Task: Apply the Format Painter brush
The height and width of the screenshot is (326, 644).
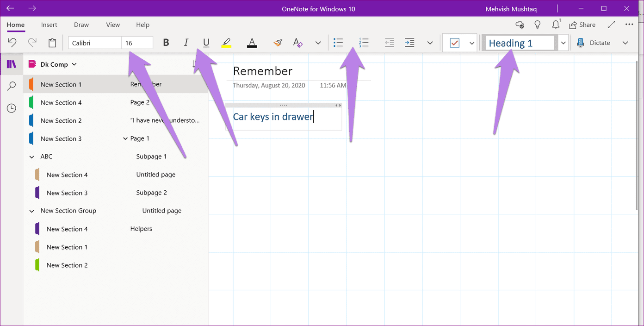Action: pyautogui.click(x=278, y=43)
